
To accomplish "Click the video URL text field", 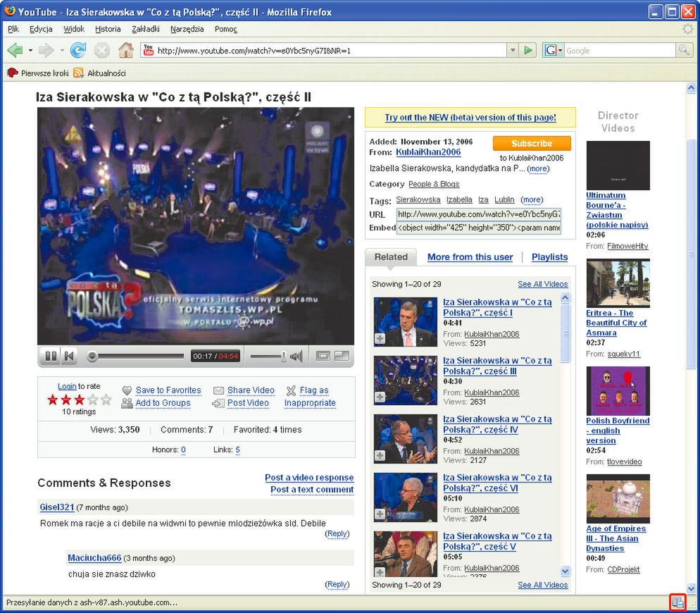I will 479,214.
